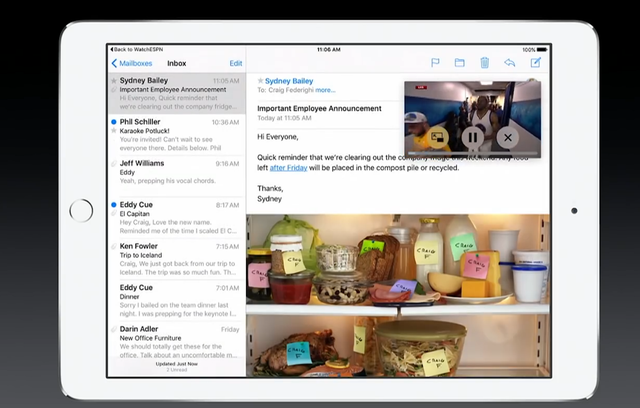This screenshot has width=640, height=408.
Task: Delete message with the Trash icon
Action: click(484, 63)
